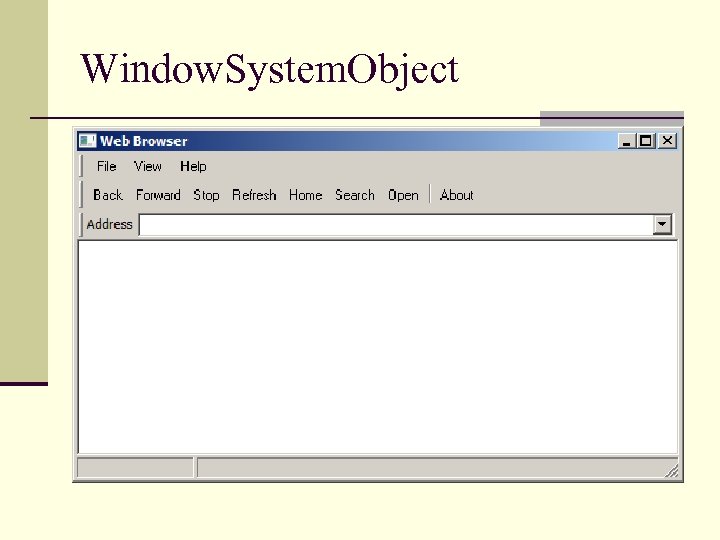The image size is (720, 540).
Task: Maximize the Web Browser window
Action: tap(646, 141)
